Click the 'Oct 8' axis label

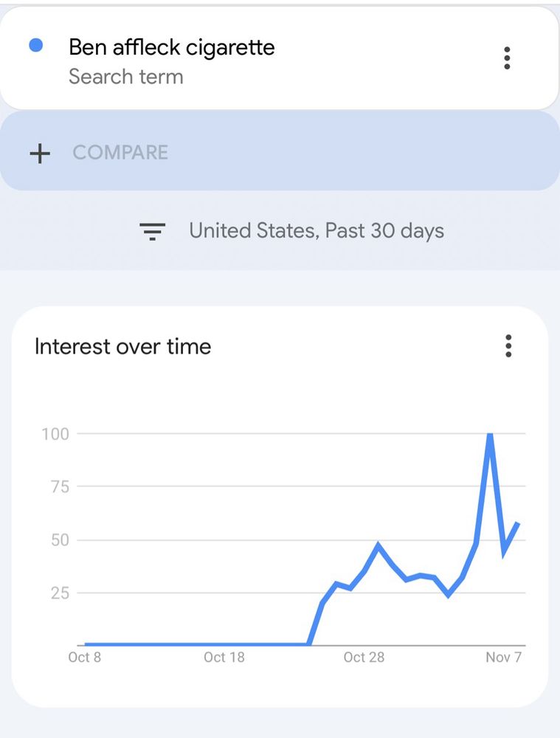[x=84, y=657]
